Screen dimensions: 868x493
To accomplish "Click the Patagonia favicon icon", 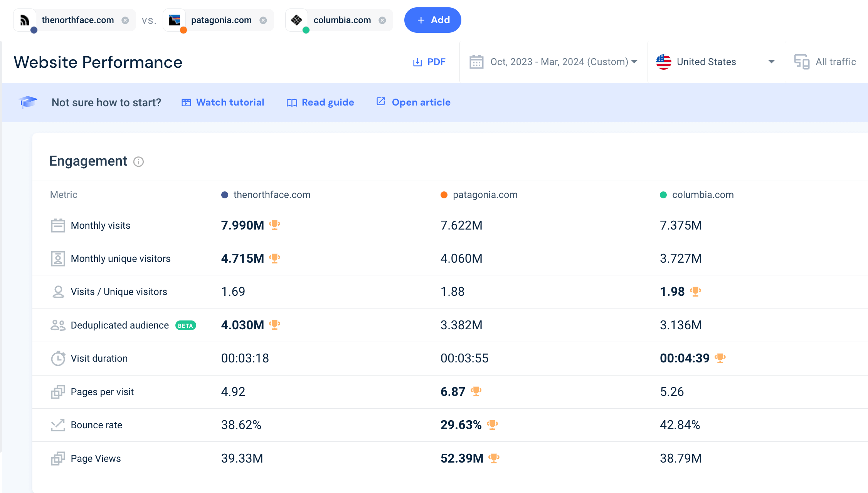I will (175, 20).
